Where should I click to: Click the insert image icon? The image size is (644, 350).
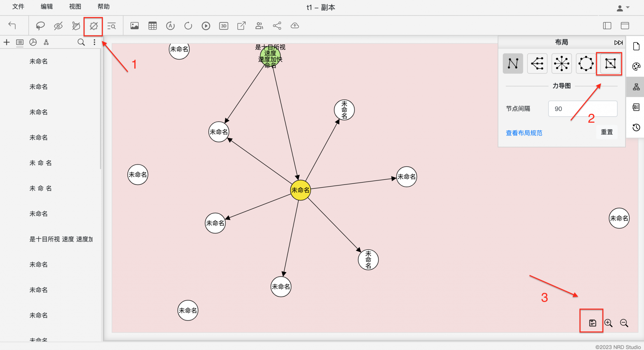coord(135,26)
